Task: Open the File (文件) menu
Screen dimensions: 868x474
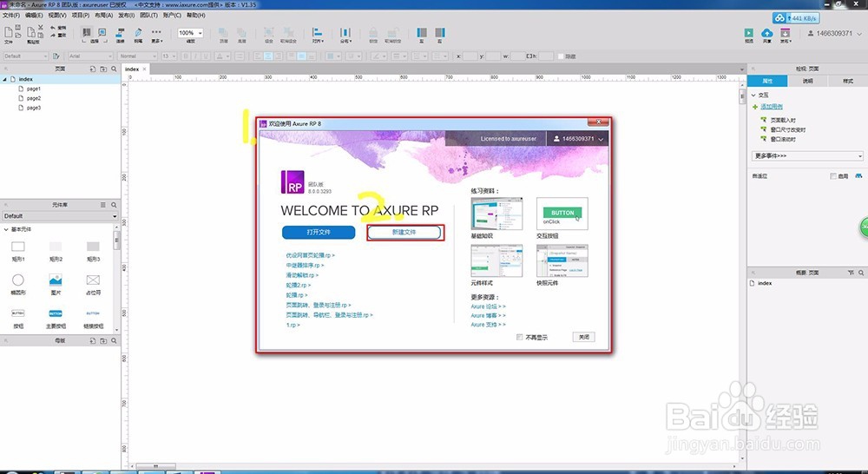Action: [11, 15]
